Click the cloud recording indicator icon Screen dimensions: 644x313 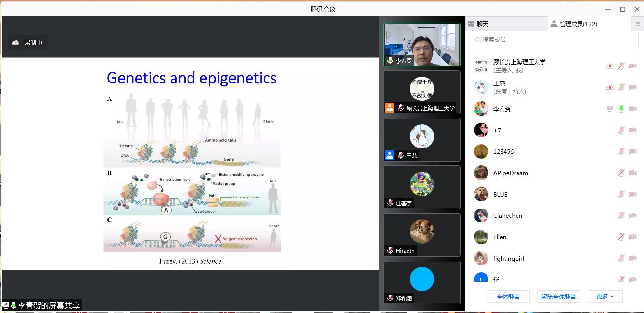click(16, 43)
